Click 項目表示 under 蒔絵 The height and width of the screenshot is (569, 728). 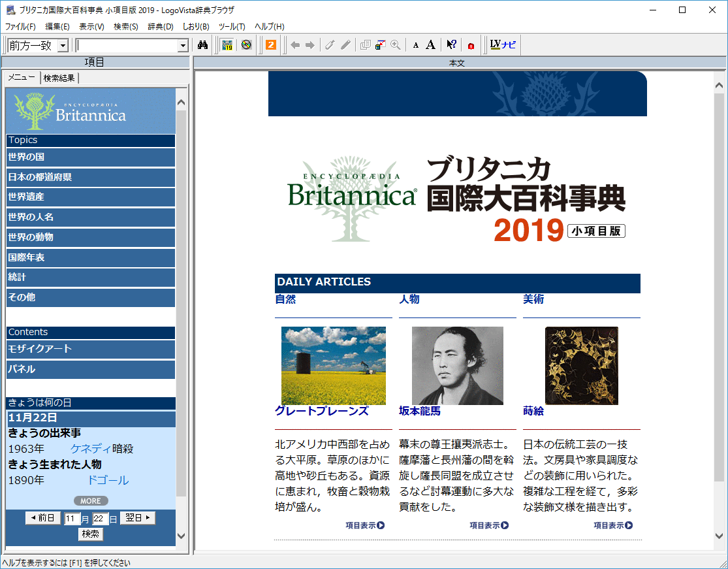[613, 525]
